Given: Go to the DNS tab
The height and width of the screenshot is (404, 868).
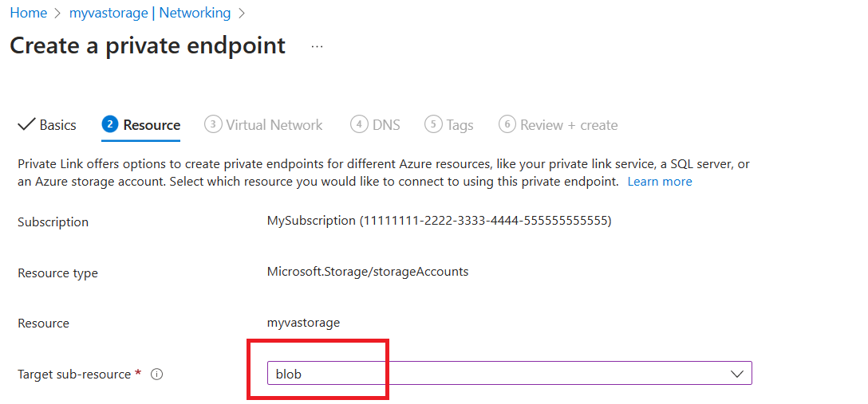Looking at the screenshot, I should pyautogui.click(x=386, y=125).
